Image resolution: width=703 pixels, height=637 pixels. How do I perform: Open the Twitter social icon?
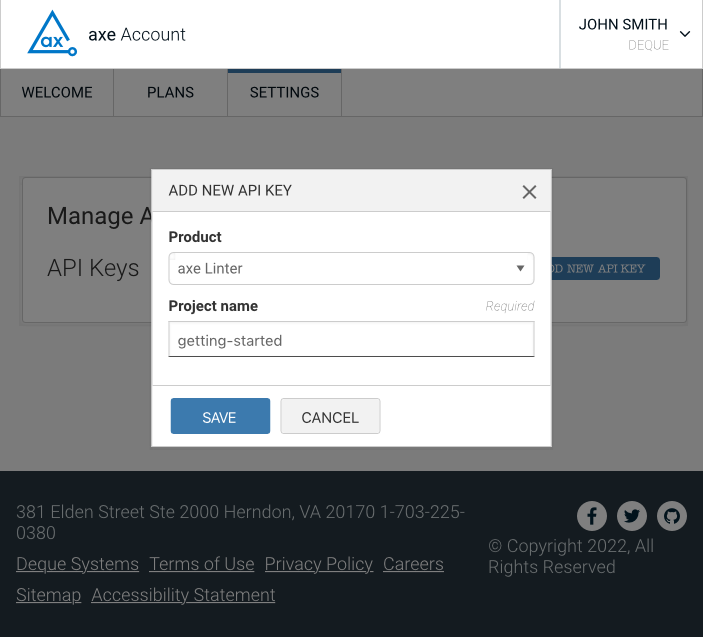(632, 516)
